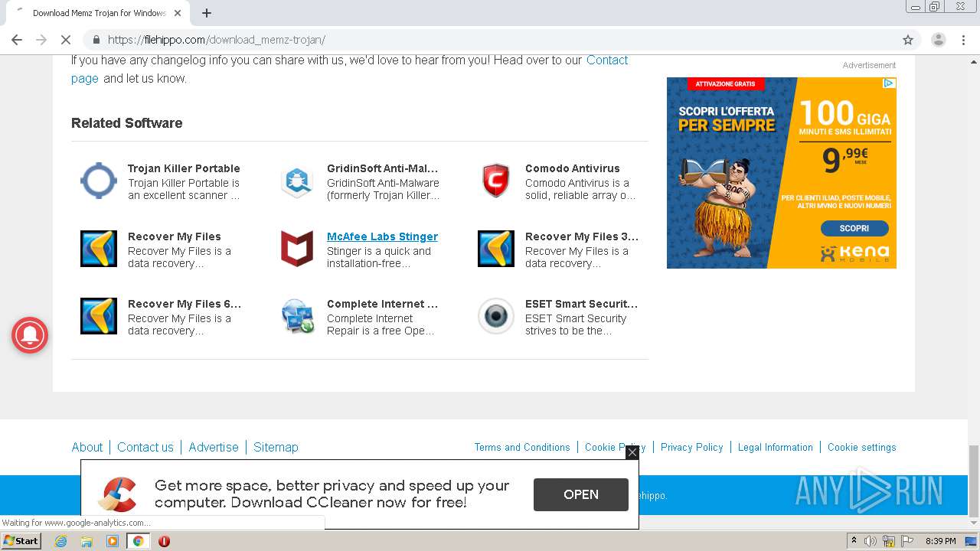Click the Kena Mobile ad image
This screenshot has width=980, height=551.
(x=781, y=173)
